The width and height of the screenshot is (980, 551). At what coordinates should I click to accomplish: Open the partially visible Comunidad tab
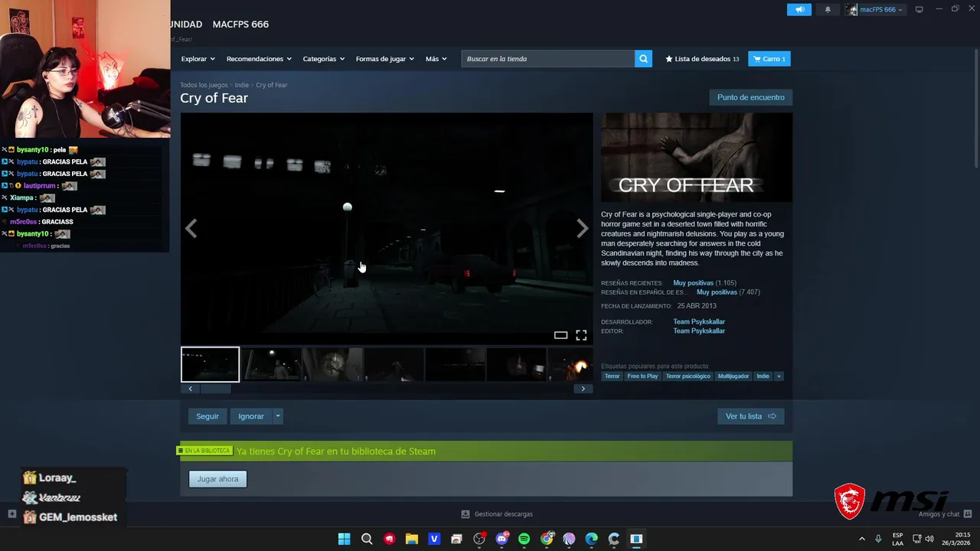pyautogui.click(x=187, y=24)
